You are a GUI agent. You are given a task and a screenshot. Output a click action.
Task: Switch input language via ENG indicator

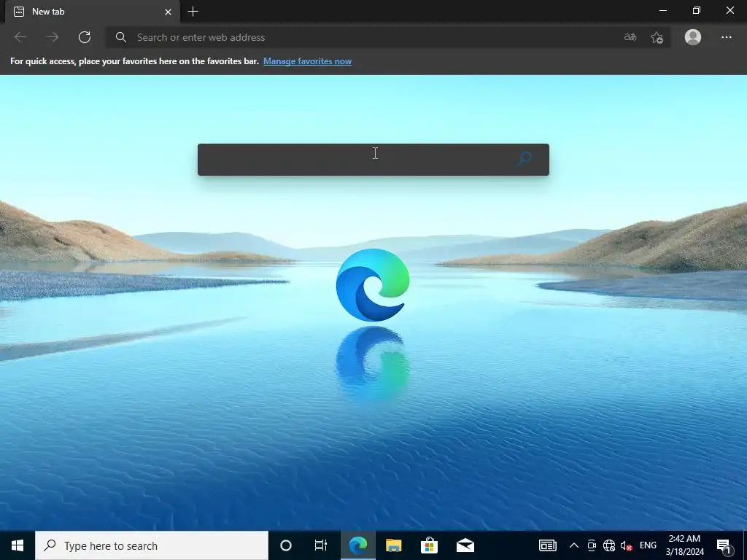(648, 545)
